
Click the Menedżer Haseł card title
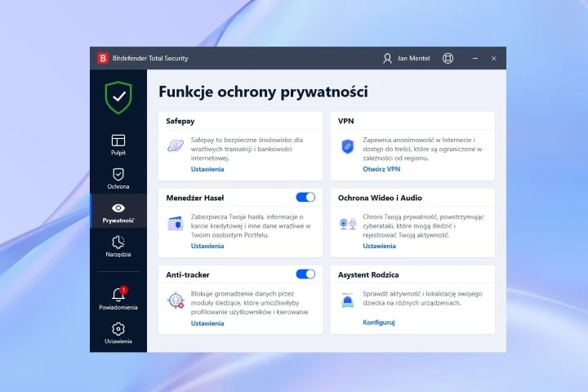pos(195,198)
